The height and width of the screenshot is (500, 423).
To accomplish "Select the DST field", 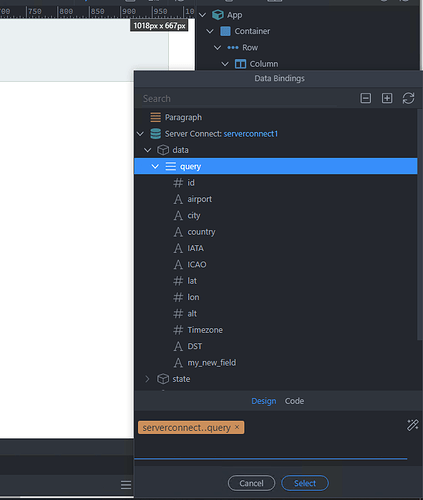I will pyautogui.click(x=195, y=346).
